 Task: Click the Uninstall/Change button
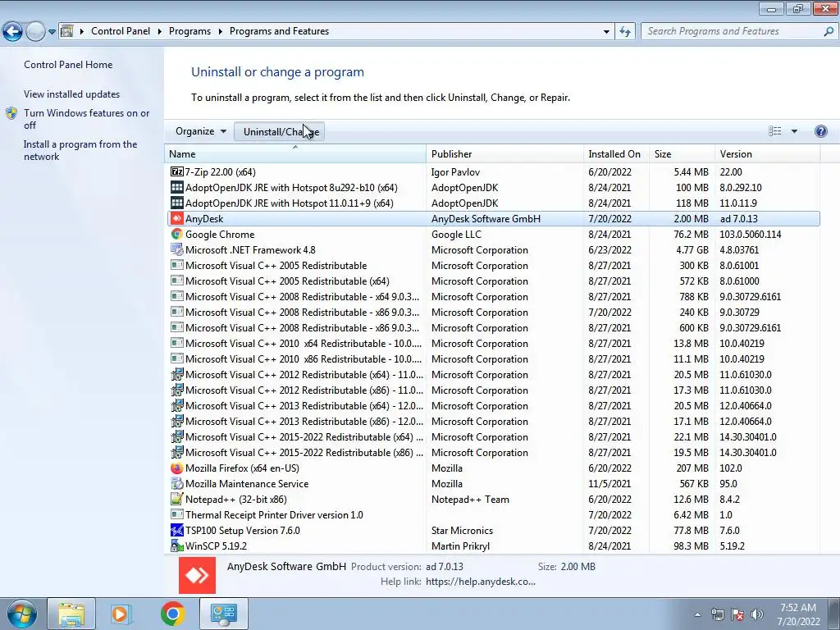pos(279,132)
